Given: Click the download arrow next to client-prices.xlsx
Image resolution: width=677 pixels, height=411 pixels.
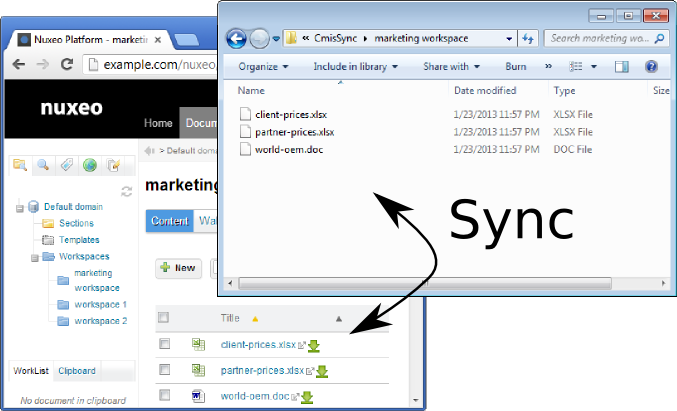Looking at the screenshot, I should 312,346.
